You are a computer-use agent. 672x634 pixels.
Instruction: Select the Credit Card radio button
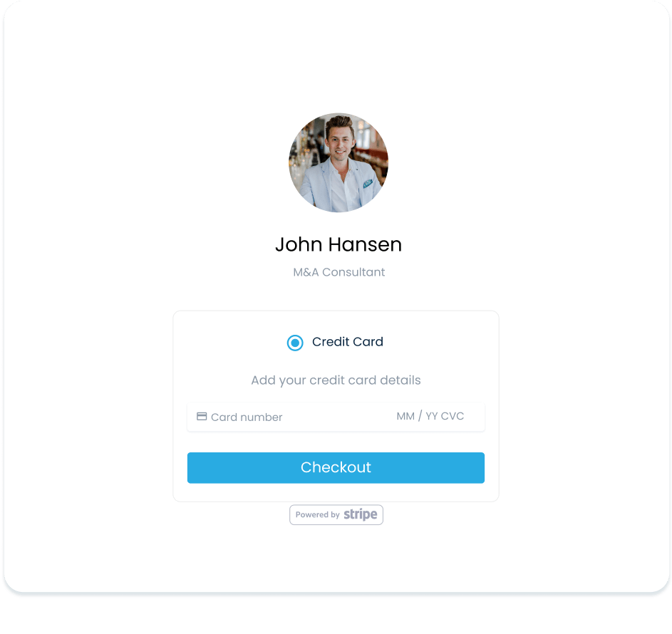click(295, 343)
